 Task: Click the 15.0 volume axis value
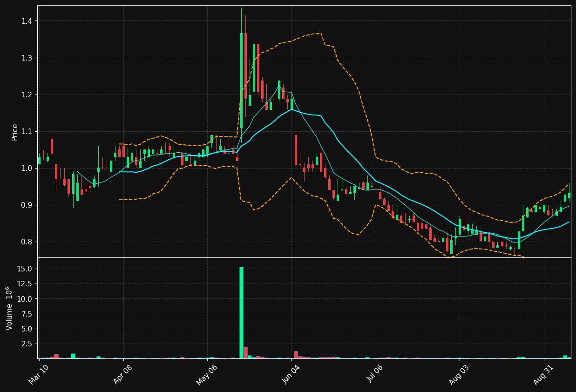(x=25, y=269)
